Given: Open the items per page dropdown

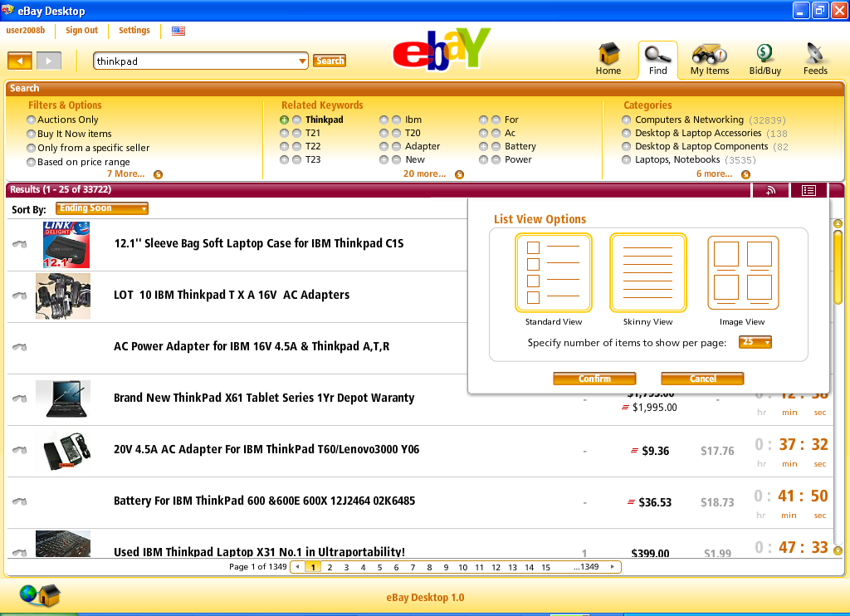Looking at the screenshot, I should 755,342.
